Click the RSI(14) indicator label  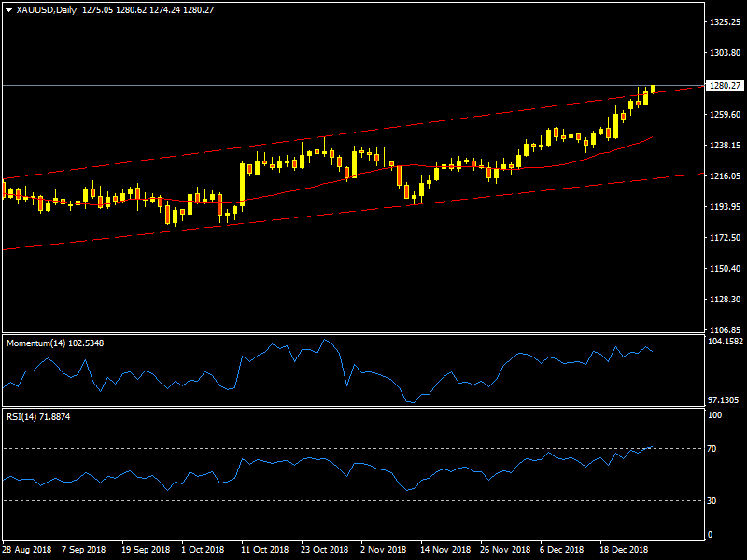click(38, 417)
